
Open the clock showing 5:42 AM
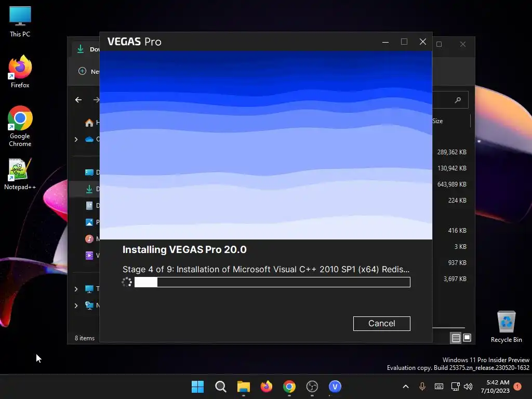pyautogui.click(x=495, y=387)
